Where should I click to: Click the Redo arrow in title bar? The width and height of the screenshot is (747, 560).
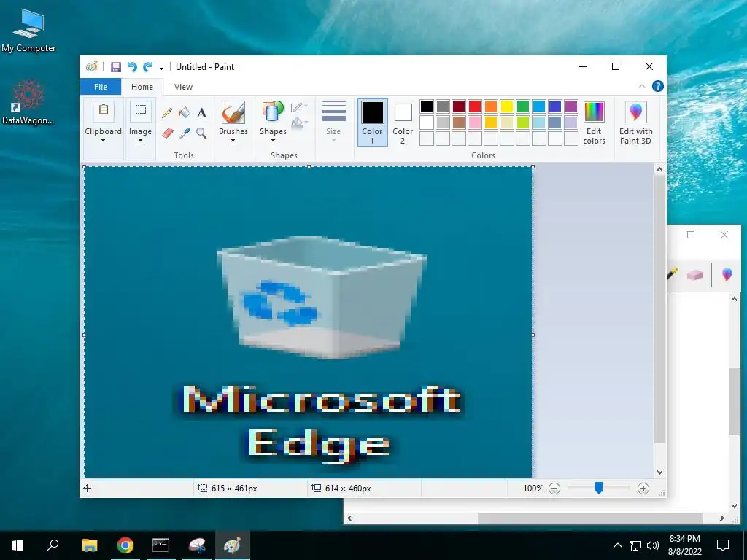point(147,67)
